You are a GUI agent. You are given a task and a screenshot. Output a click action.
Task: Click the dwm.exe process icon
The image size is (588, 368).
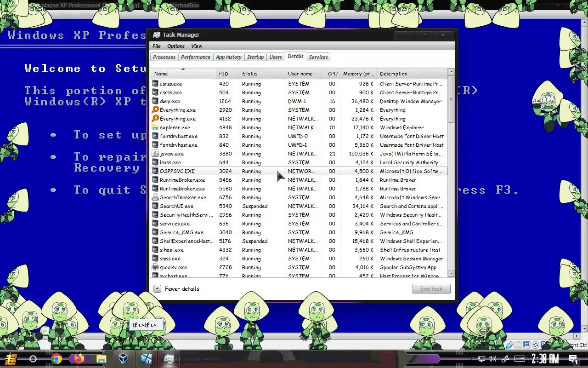pyautogui.click(x=155, y=101)
